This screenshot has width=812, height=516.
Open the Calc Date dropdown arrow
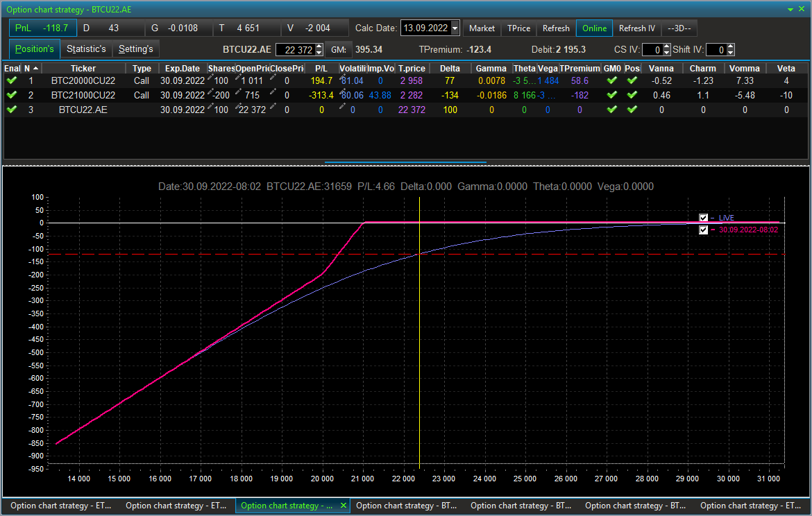(x=455, y=28)
